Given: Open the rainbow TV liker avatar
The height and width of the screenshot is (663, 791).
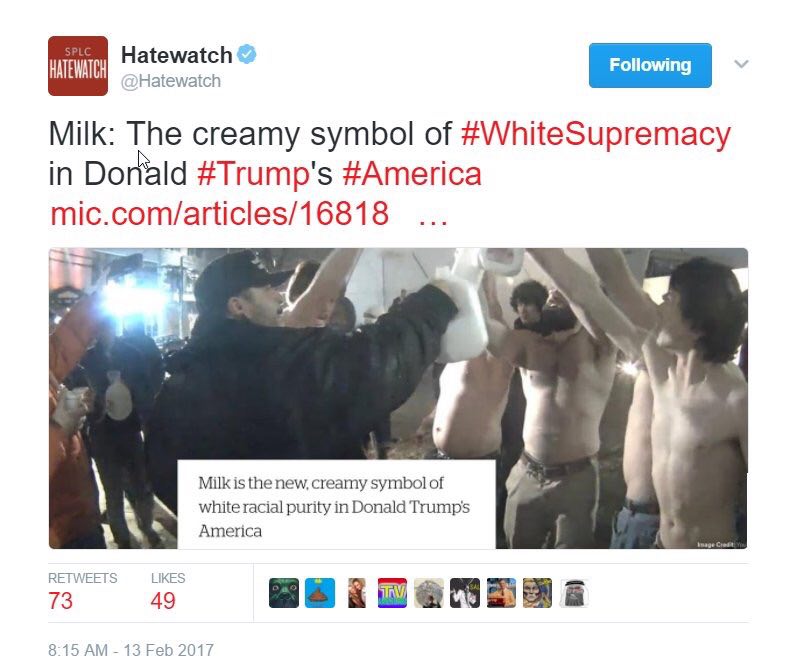Looking at the screenshot, I should point(392,593).
